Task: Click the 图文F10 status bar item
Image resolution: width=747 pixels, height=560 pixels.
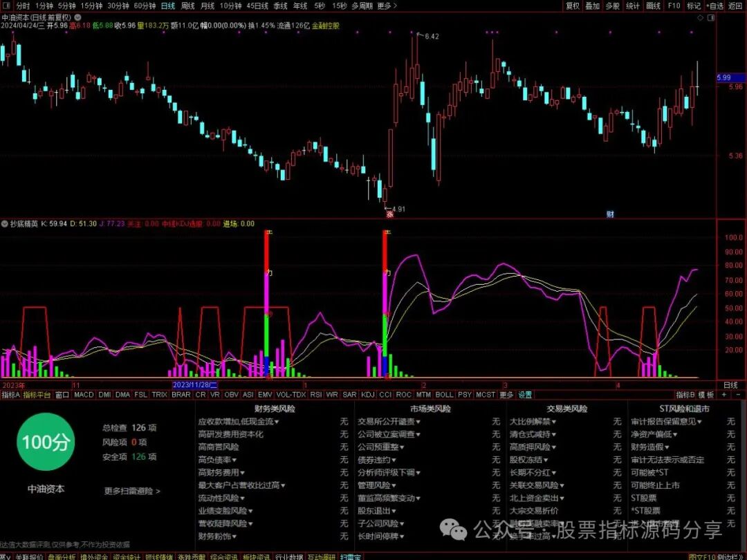Action: 702,556
